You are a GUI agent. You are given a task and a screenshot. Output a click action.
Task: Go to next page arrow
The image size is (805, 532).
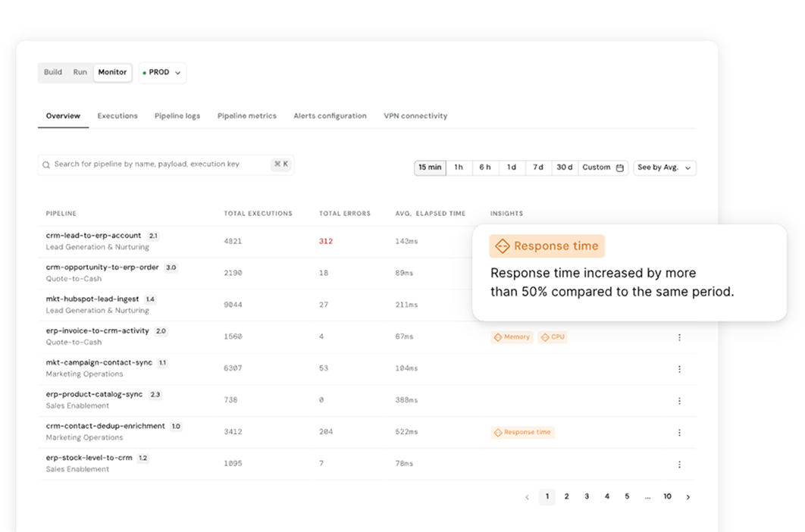(688, 497)
